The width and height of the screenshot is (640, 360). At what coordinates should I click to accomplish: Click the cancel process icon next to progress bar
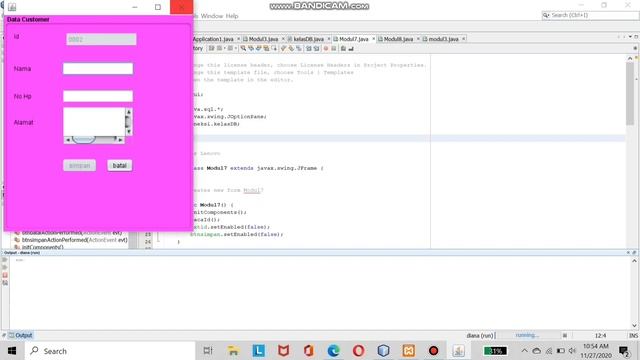pos(565,336)
